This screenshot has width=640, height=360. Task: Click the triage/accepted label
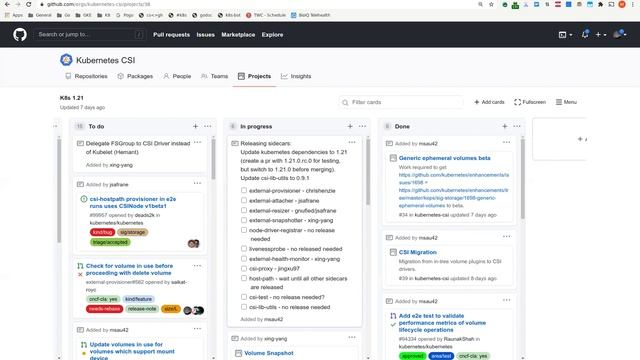point(110,242)
